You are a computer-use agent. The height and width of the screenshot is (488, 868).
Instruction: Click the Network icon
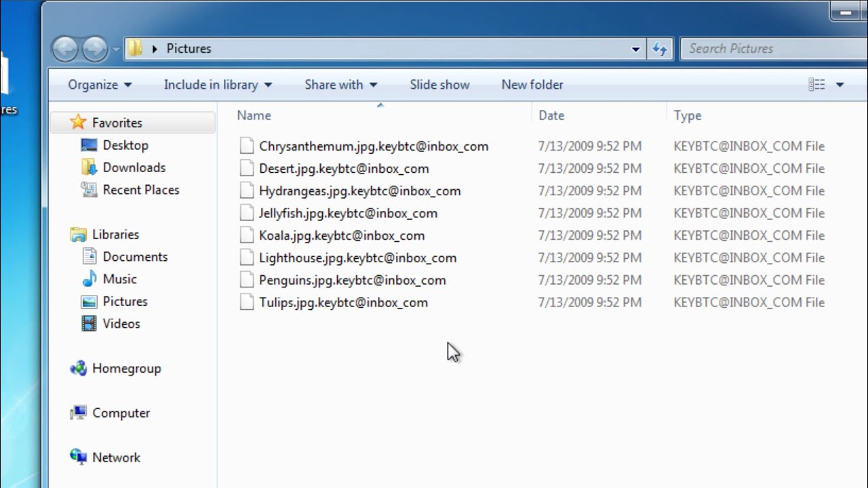79,457
